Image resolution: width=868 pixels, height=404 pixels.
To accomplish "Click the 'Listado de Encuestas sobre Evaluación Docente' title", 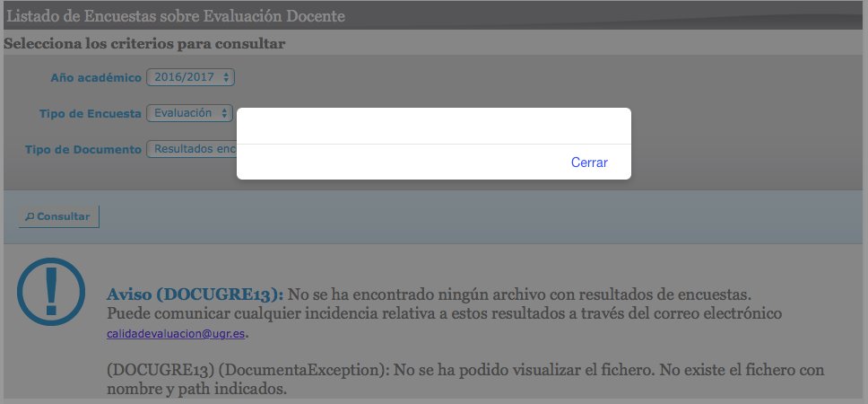I will pos(176,16).
